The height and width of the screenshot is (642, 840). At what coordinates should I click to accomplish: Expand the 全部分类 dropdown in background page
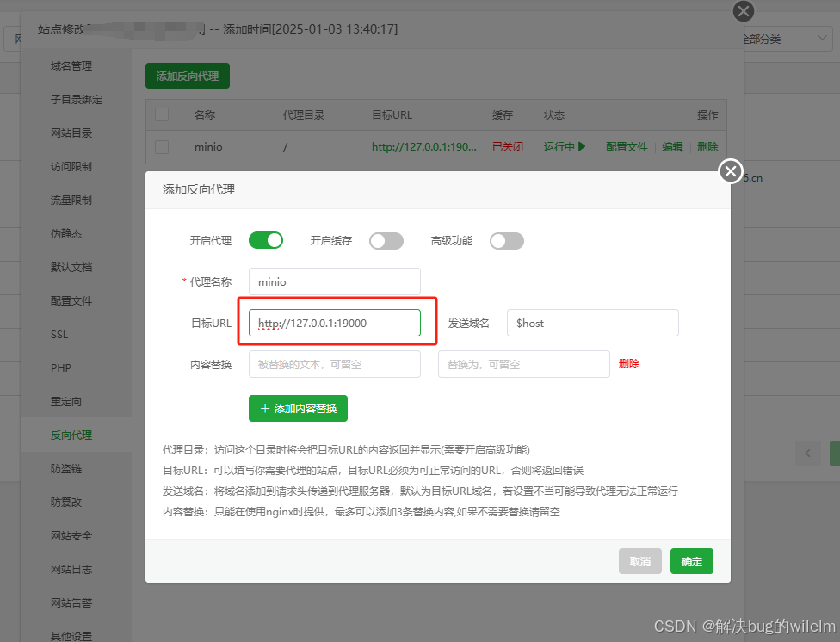(x=787, y=39)
